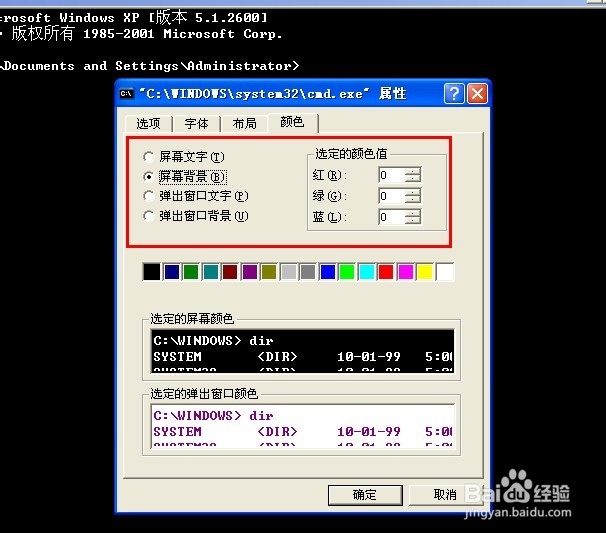Click the 红(R) value input field

pyautogui.click(x=392, y=175)
